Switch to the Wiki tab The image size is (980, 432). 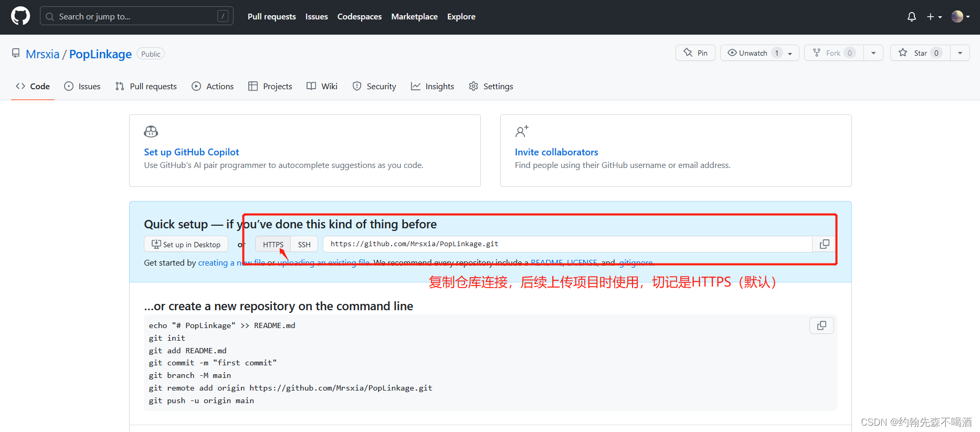[322, 86]
